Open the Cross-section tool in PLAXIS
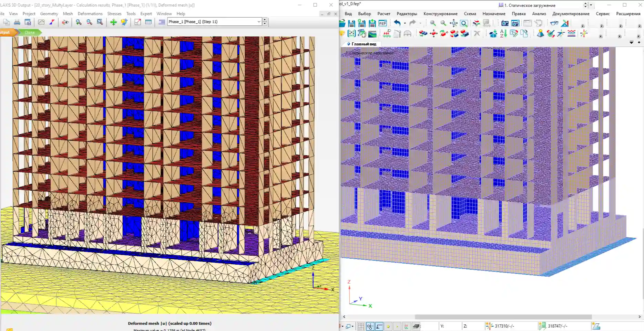 coord(137,22)
